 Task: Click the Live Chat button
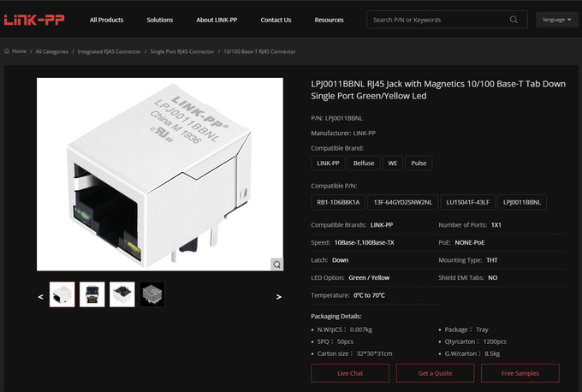tap(350, 373)
